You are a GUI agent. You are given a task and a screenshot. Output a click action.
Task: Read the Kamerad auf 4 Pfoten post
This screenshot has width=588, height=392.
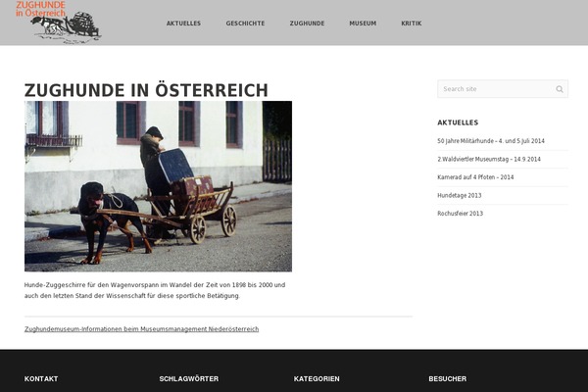475,177
